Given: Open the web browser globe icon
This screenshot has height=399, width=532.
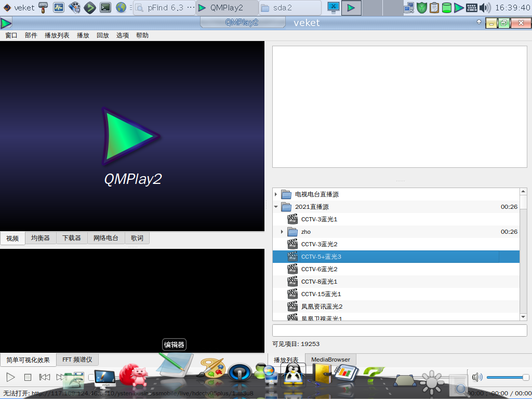Looking at the screenshot, I should click(121, 7).
